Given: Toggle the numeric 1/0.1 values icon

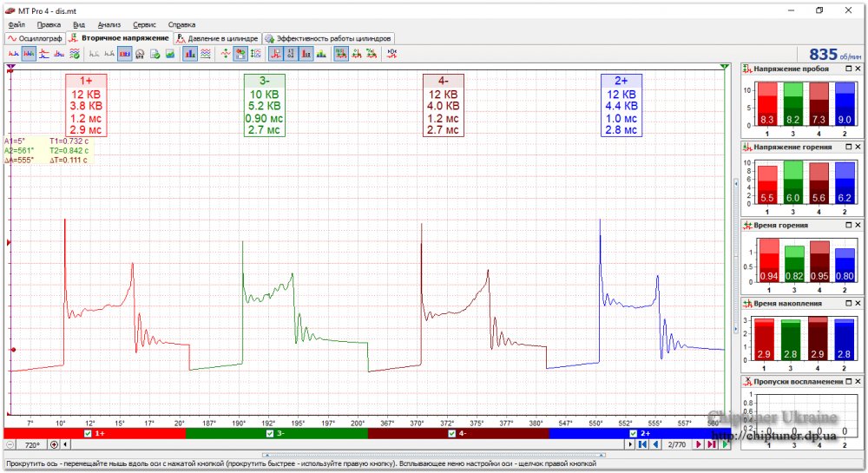Looking at the screenshot, I should (x=291, y=54).
